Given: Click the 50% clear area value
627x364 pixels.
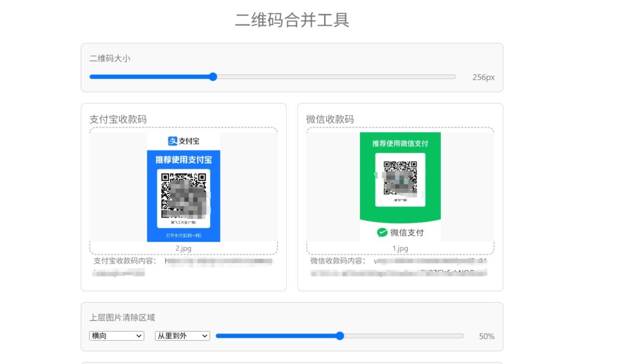Looking at the screenshot, I should pos(486,336).
